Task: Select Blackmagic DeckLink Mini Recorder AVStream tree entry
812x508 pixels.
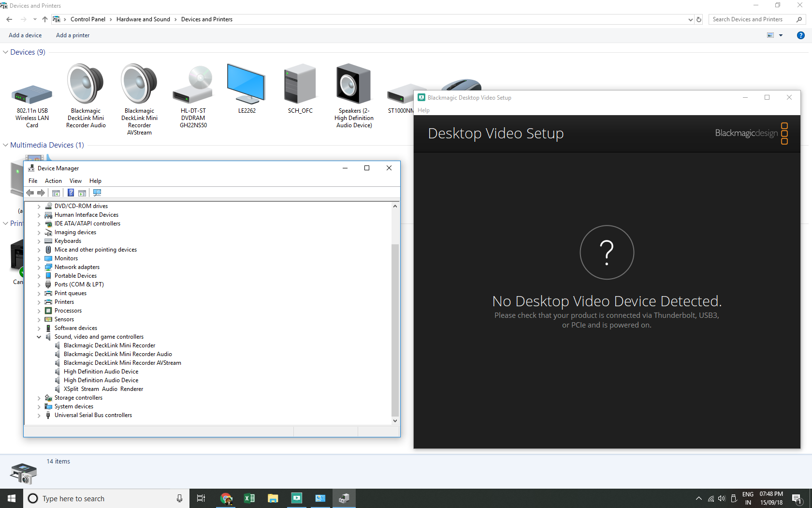Action: [x=122, y=363]
